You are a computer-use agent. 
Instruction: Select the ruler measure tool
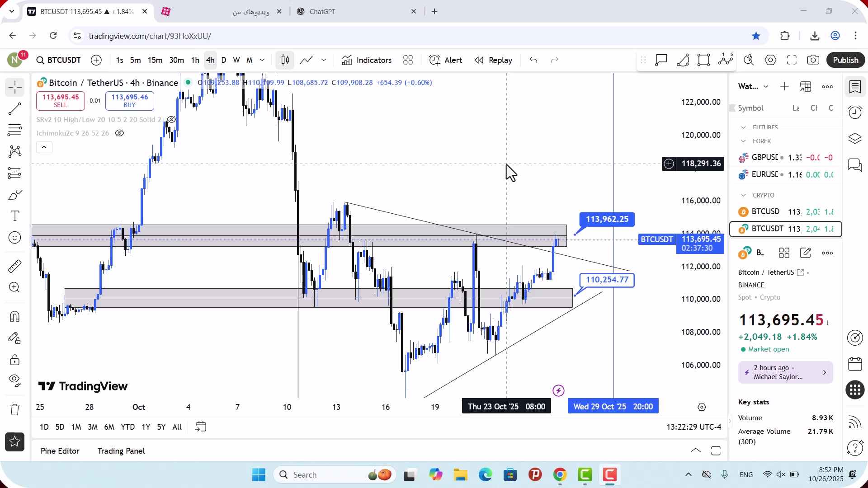click(15, 266)
